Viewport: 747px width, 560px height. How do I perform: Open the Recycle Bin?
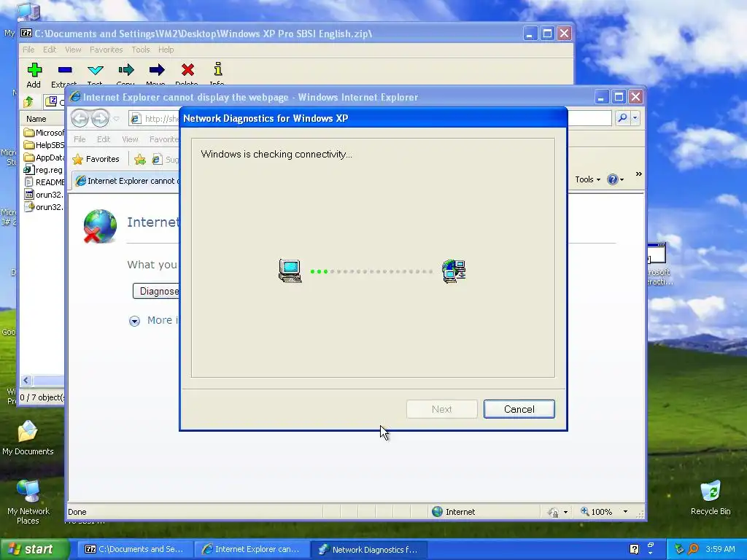pyautogui.click(x=711, y=497)
